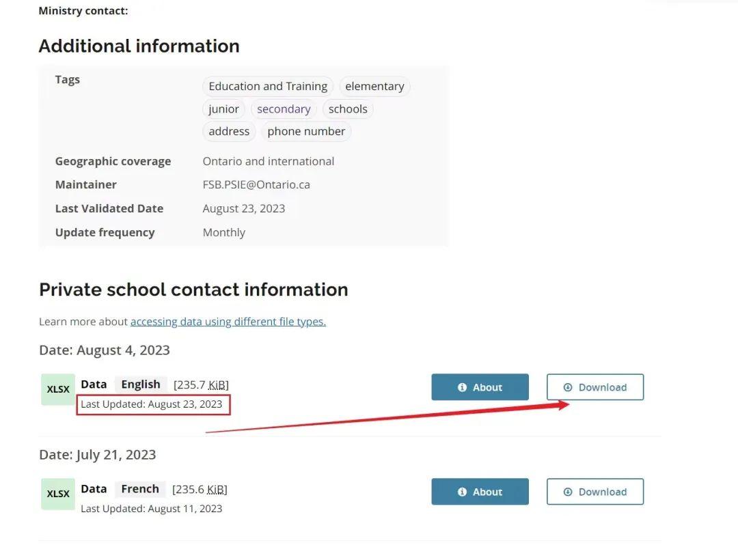Click the XLSX icon for French data
Image resolution: width=738 pixels, height=560 pixels.
tap(58, 494)
